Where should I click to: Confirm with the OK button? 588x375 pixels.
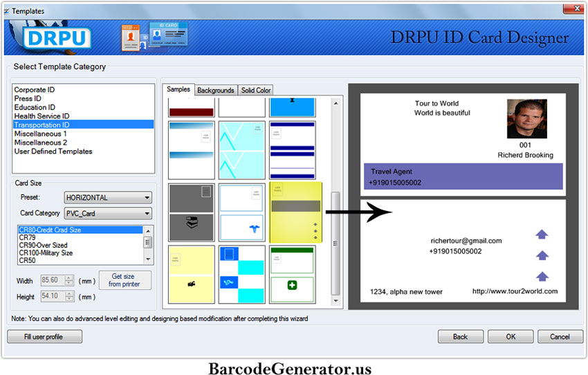pos(511,336)
